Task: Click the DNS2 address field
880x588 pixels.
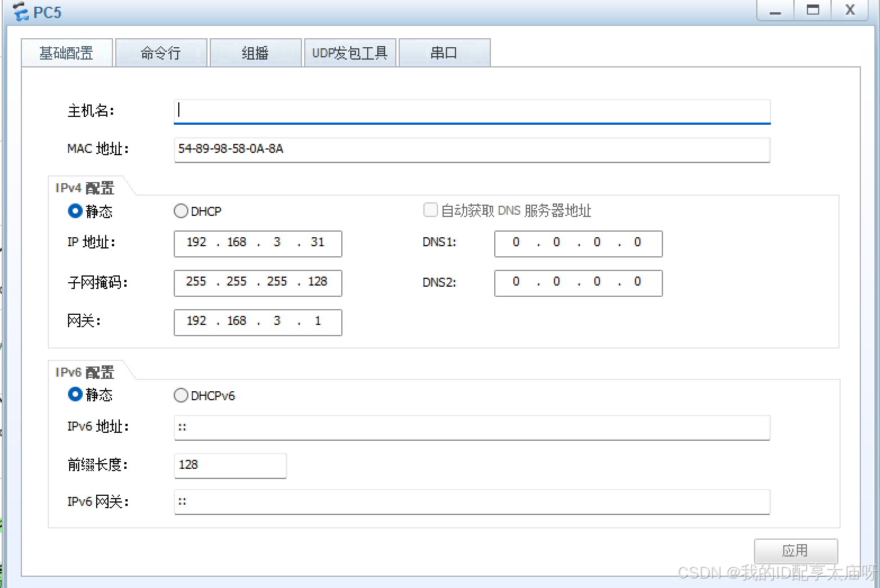Action: pos(579,283)
